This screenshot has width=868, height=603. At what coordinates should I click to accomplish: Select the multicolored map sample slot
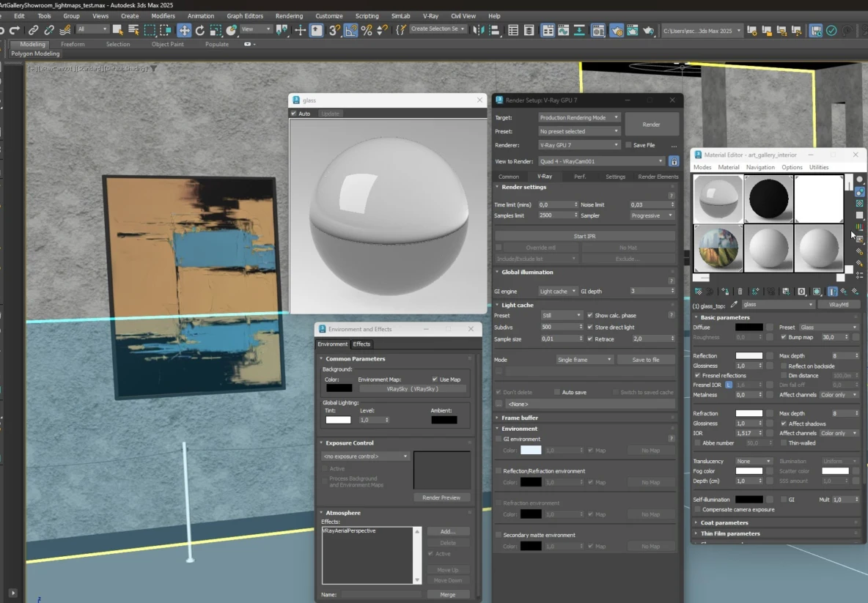pyautogui.click(x=717, y=248)
